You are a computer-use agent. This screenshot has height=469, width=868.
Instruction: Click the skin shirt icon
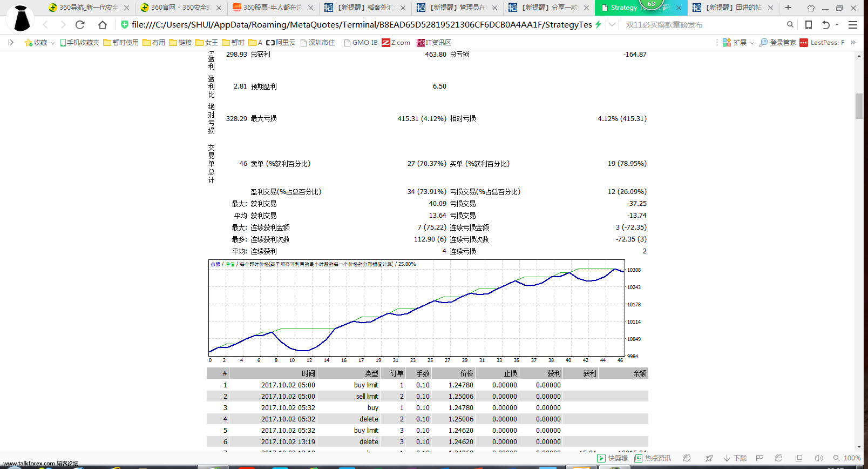tap(811, 8)
